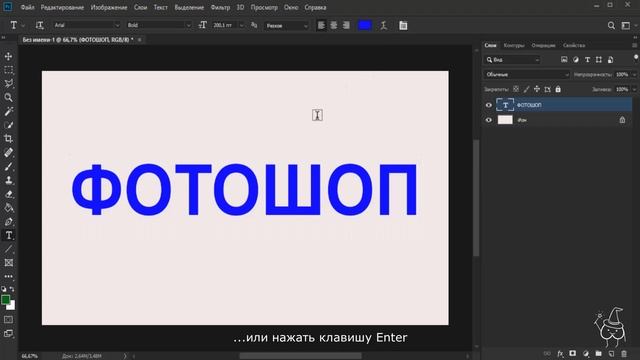This screenshot has height=360, width=640.
Task: Select the Magic Wand tool
Action: [x=8, y=111]
